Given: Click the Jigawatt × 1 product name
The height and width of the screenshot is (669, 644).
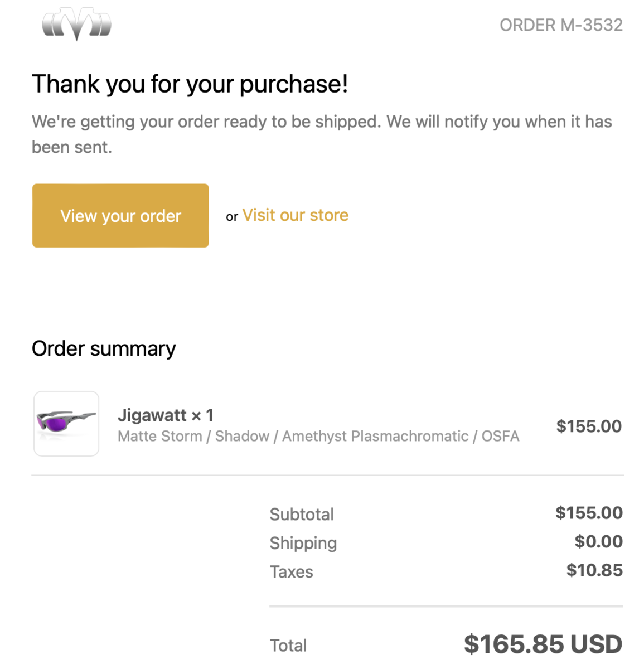Looking at the screenshot, I should tap(166, 415).
